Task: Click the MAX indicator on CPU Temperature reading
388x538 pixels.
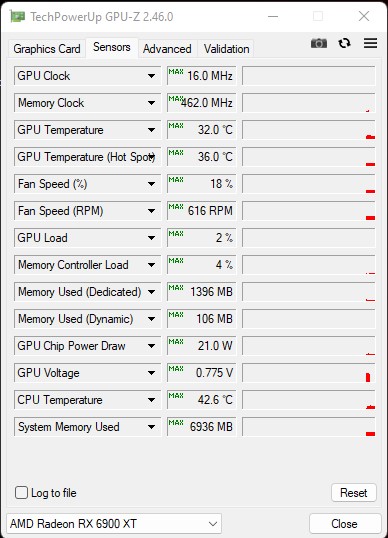Action: pyautogui.click(x=176, y=395)
